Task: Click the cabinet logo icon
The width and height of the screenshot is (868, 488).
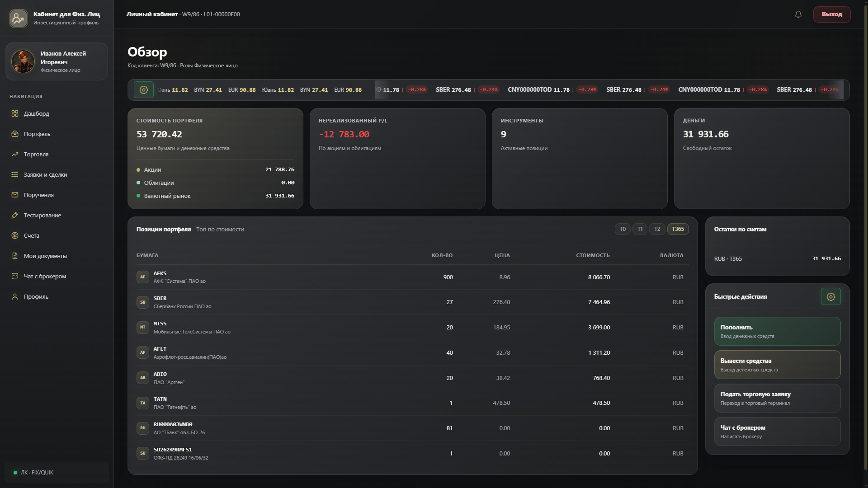Action: coord(19,19)
